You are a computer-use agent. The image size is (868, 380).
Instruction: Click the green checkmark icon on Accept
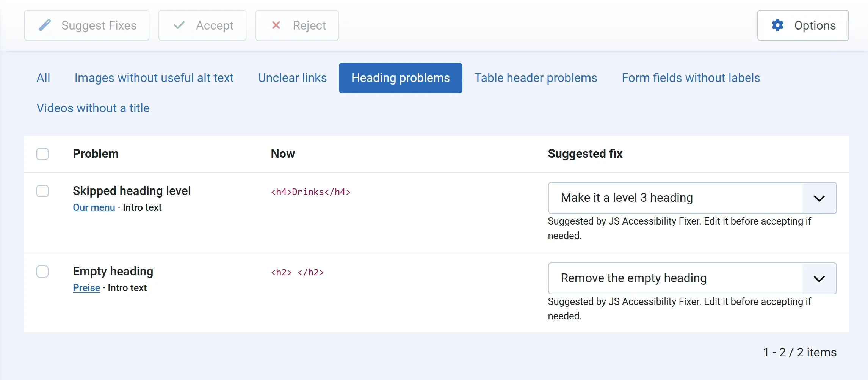(x=179, y=25)
